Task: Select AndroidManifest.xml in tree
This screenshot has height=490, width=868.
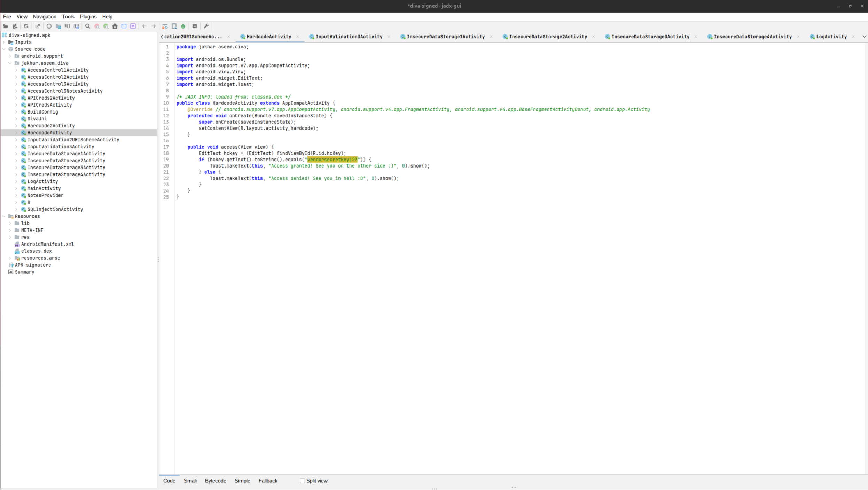Action: pos(47,244)
